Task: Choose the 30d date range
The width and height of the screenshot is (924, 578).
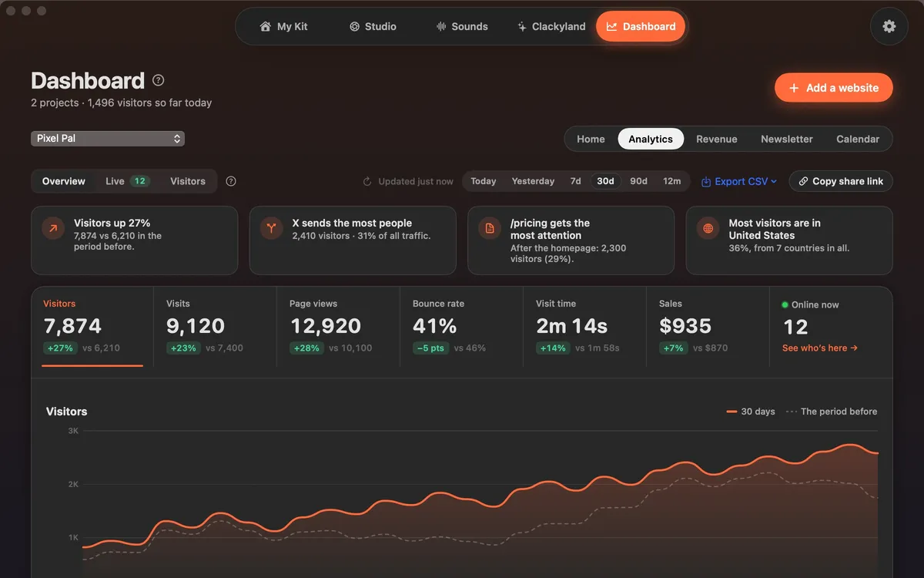Action: (606, 181)
